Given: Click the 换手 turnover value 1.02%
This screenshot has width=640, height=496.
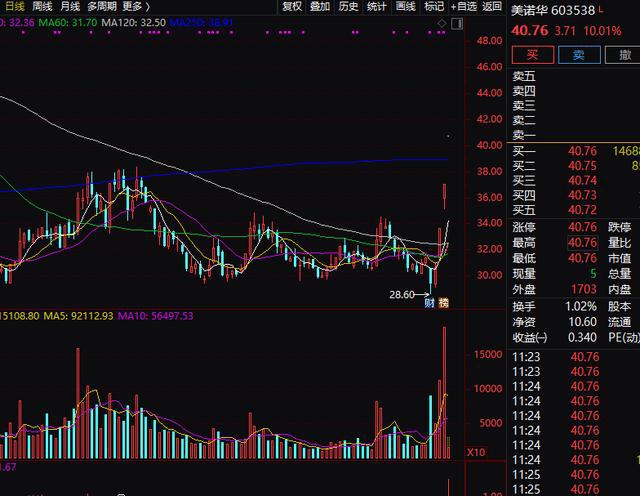Looking at the screenshot, I should coord(581,307).
